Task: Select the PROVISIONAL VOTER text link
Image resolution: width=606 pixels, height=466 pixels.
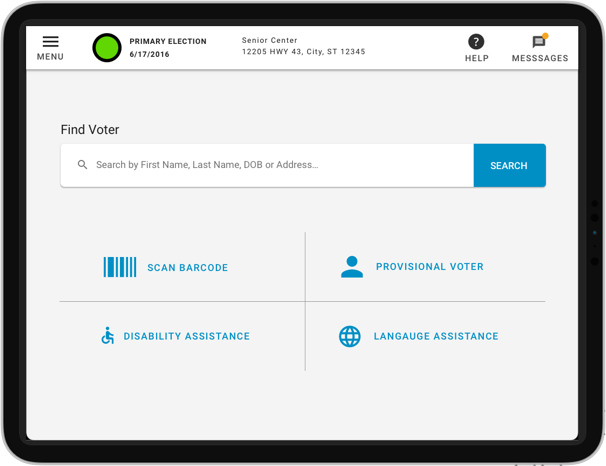Action: tap(430, 267)
